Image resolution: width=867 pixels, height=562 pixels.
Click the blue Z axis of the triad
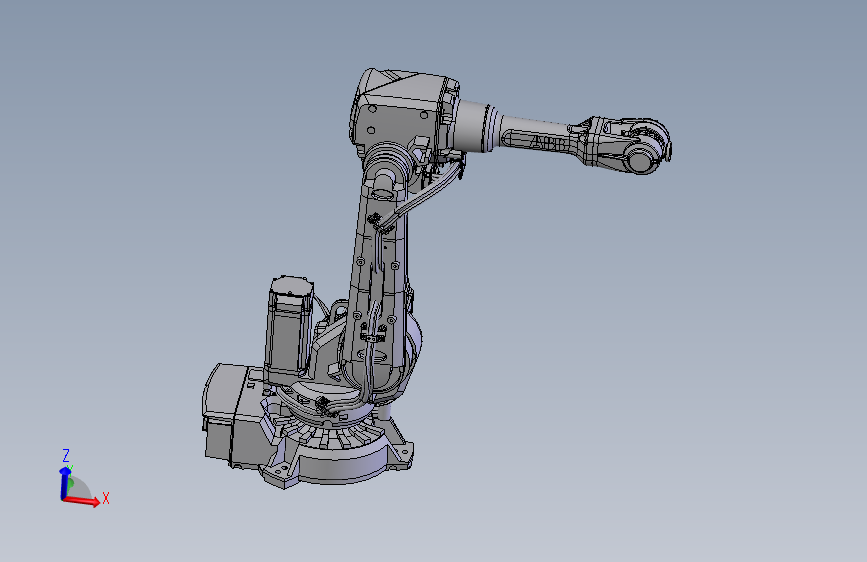[65, 482]
